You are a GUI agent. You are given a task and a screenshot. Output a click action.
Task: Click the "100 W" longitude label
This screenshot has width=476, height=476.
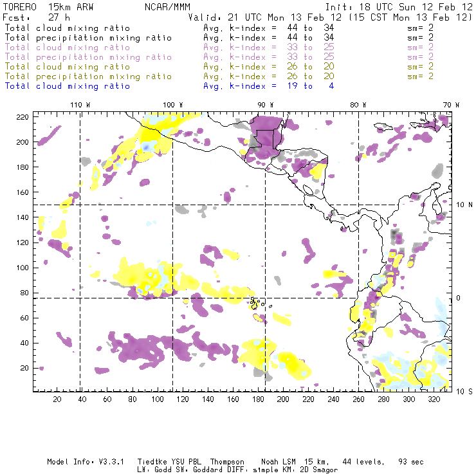(x=173, y=105)
